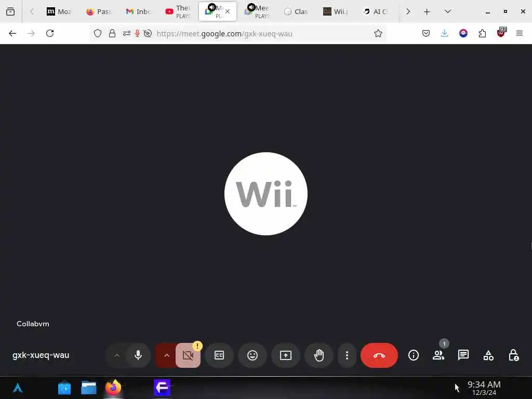Open more options three-dot menu

click(347, 355)
